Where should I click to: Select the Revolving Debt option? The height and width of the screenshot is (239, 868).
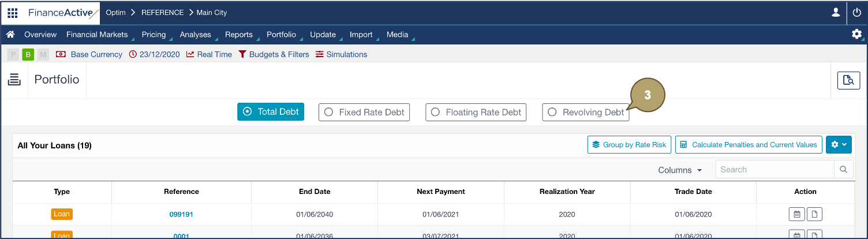[585, 113]
